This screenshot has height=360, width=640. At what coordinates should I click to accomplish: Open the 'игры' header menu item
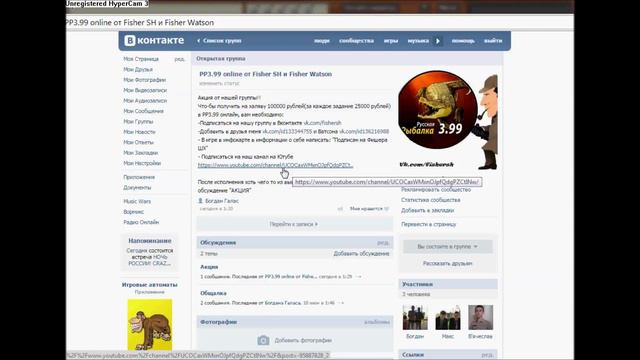391,41
